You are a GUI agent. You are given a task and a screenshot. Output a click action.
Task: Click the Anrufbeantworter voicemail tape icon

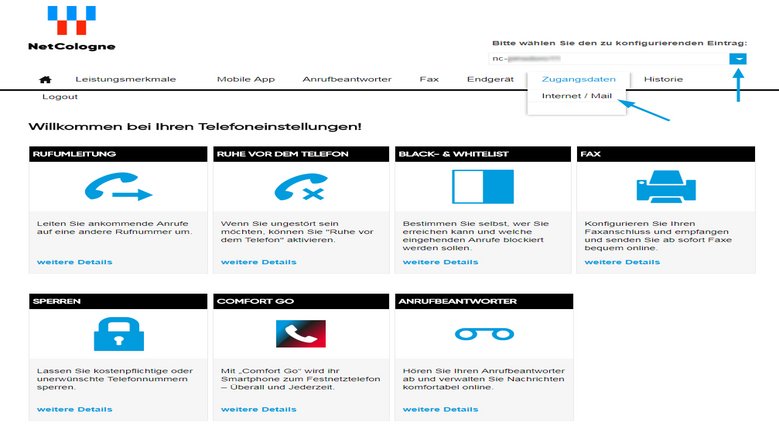(x=483, y=334)
